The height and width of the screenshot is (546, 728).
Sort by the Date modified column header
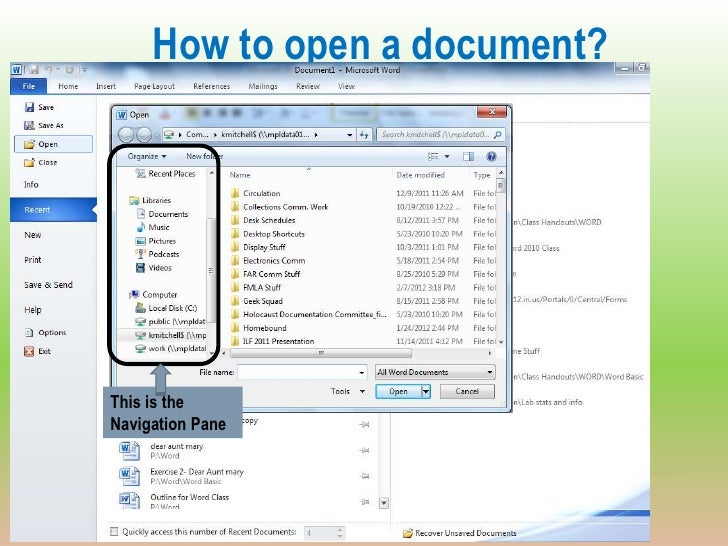pyautogui.click(x=420, y=175)
